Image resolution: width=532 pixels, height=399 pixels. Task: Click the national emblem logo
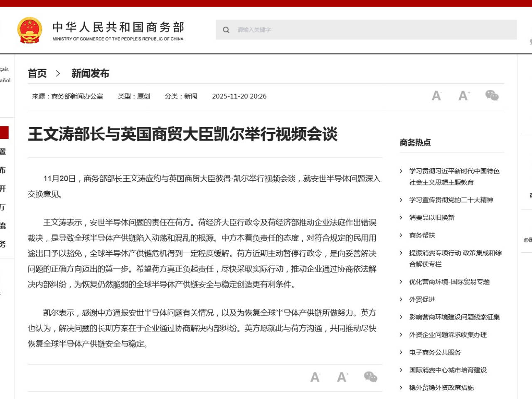coord(30,29)
